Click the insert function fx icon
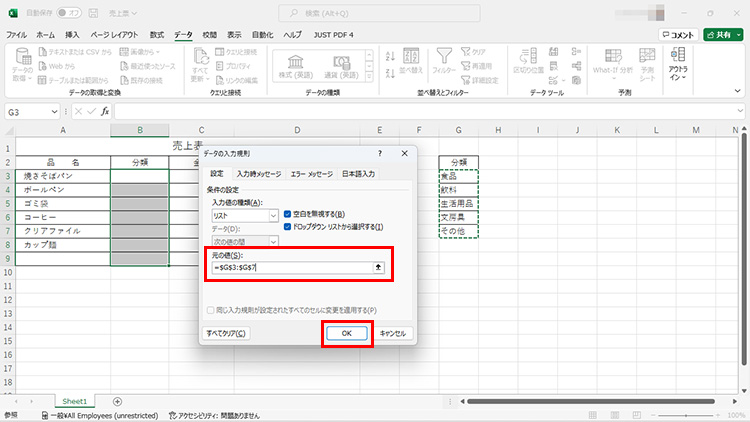Image resolution: width=750 pixels, height=422 pixels. pyautogui.click(x=104, y=111)
